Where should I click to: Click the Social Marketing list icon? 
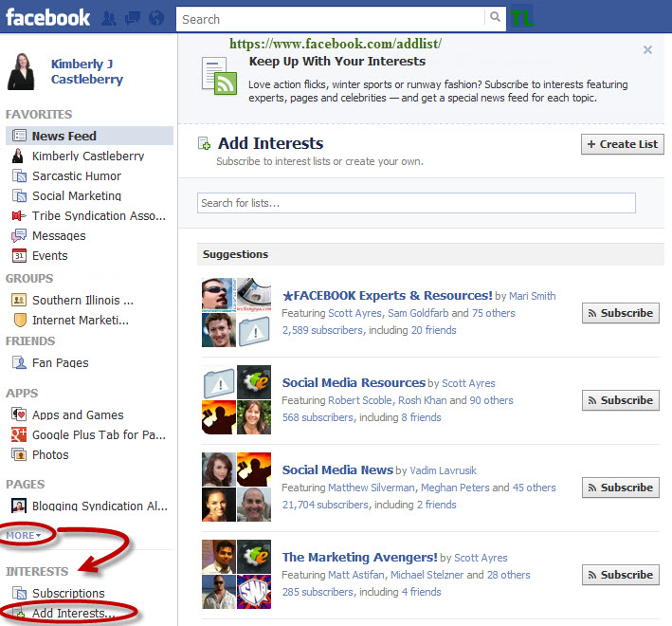click(x=19, y=196)
